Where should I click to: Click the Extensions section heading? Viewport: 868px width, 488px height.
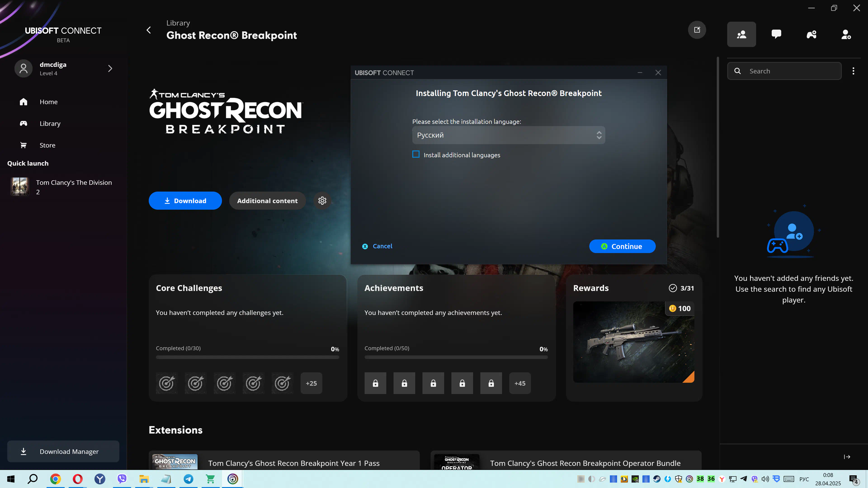pos(176,430)
